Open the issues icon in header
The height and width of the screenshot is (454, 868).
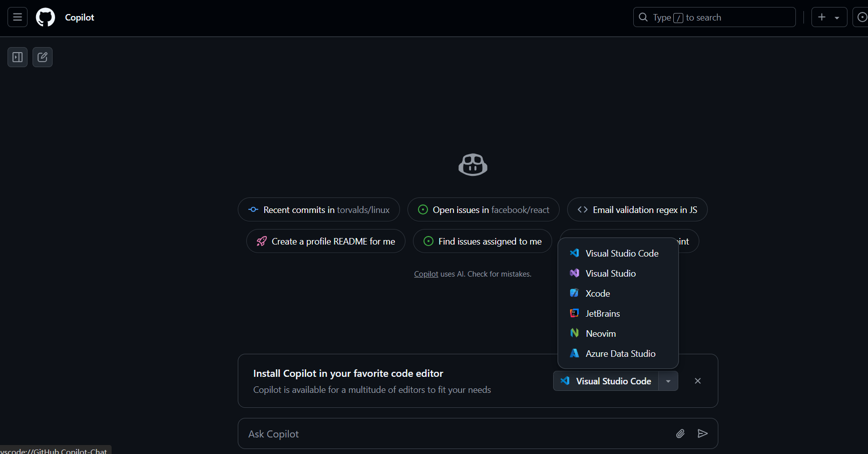pyautogui.click(x=861, y=17)
